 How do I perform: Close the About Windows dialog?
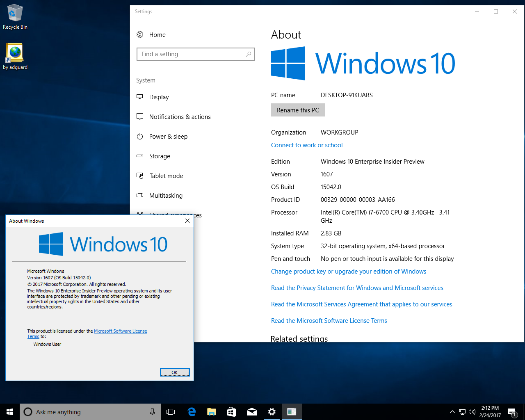point(187,221)
